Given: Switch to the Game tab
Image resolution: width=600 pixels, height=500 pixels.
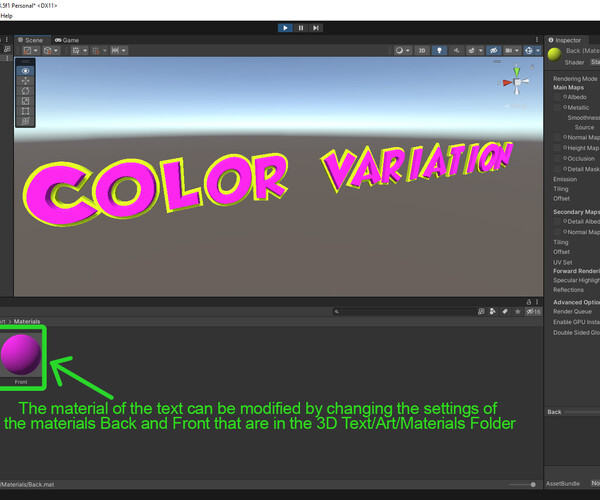Looking at the screenshot, I should (67, 40).
